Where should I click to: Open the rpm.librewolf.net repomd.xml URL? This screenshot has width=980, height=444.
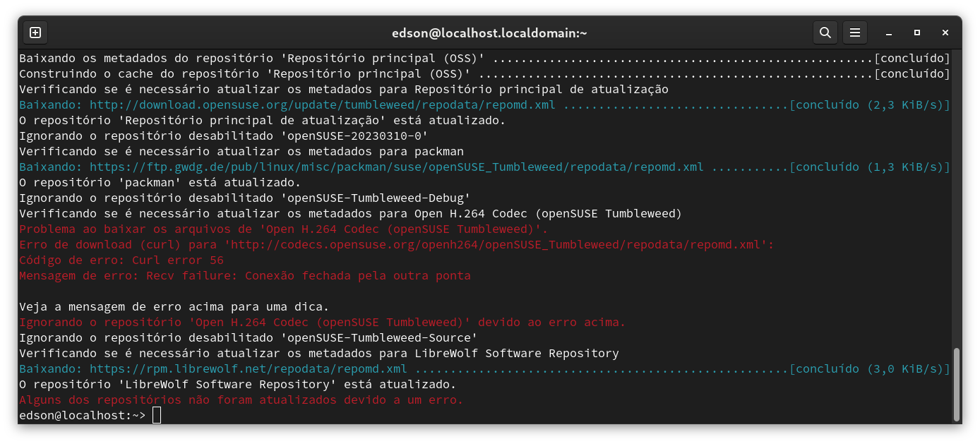pyautogui.click(x=248, y=369)
